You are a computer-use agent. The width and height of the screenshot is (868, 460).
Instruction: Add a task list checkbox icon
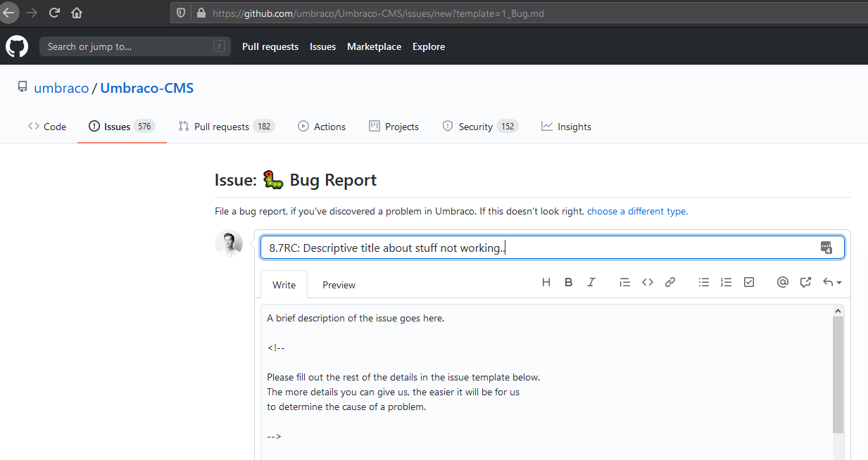pyautogui.click(x=749, y=282)
